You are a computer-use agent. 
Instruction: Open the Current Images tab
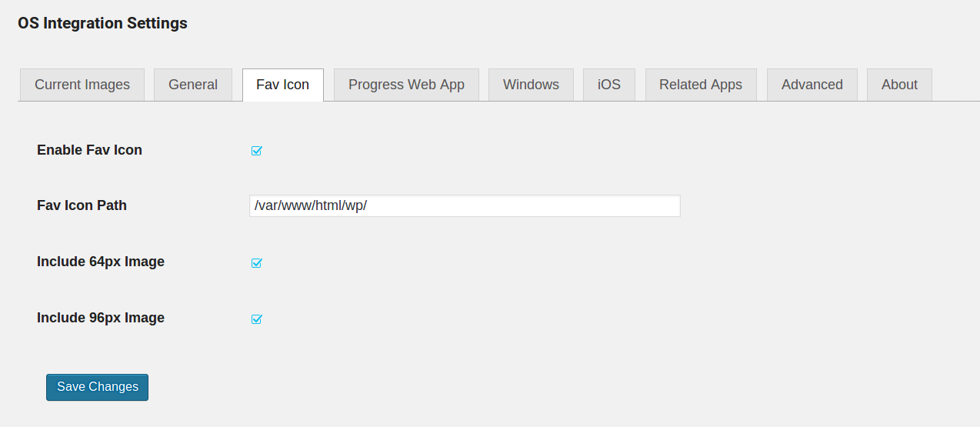point(82,85)
